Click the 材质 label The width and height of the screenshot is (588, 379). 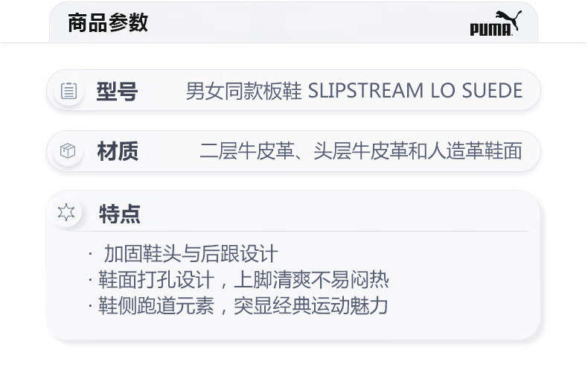click(x=118, y=152)
